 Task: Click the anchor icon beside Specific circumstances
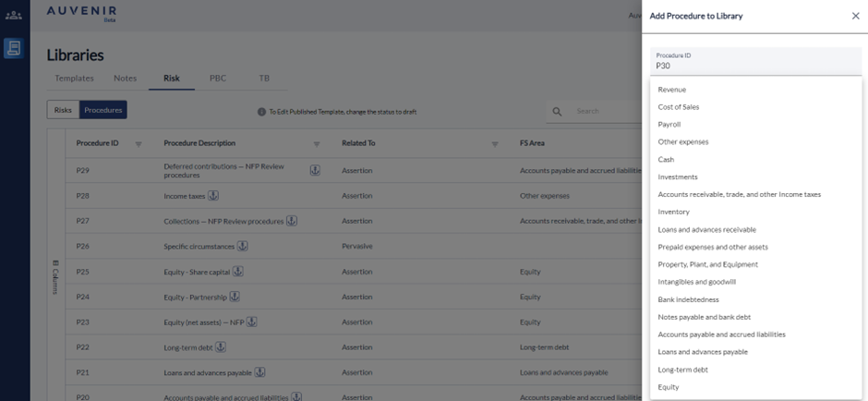tap(243, 246)
